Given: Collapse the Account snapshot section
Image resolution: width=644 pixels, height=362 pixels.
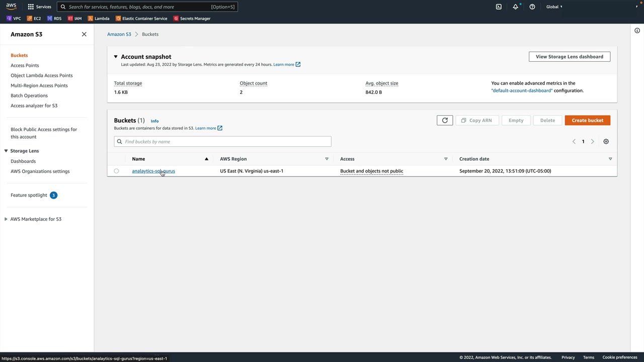Looking at the screenshot, I should coord(115,57).
